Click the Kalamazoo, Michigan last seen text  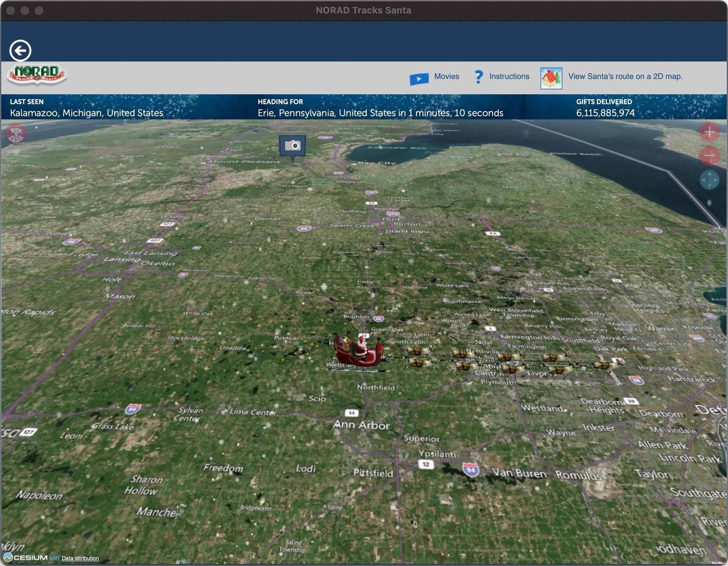(x=87, y=113)
